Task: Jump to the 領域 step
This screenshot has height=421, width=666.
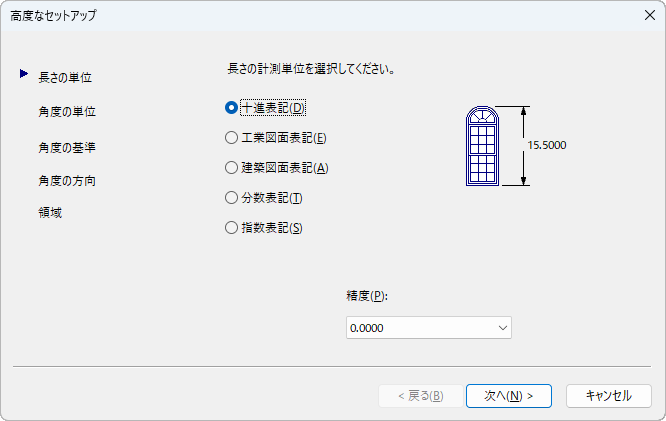Action: click(x=50, y=213)
